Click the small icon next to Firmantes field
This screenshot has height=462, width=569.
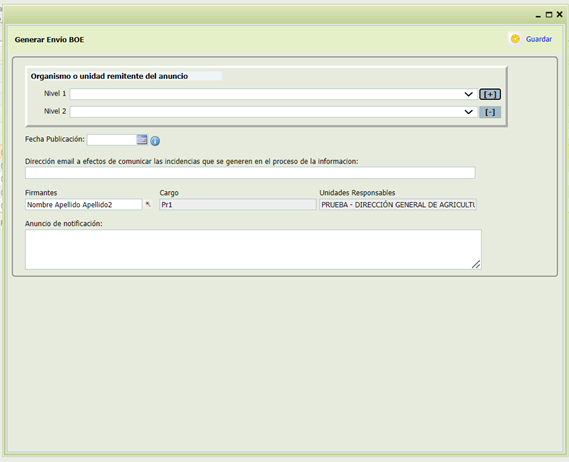click(x=148, y=204)
